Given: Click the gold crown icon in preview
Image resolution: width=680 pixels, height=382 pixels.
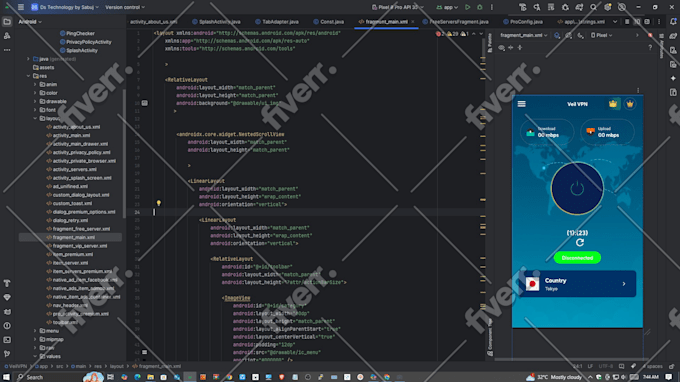Looking at the screenshot, I should [x=613, y=104].
